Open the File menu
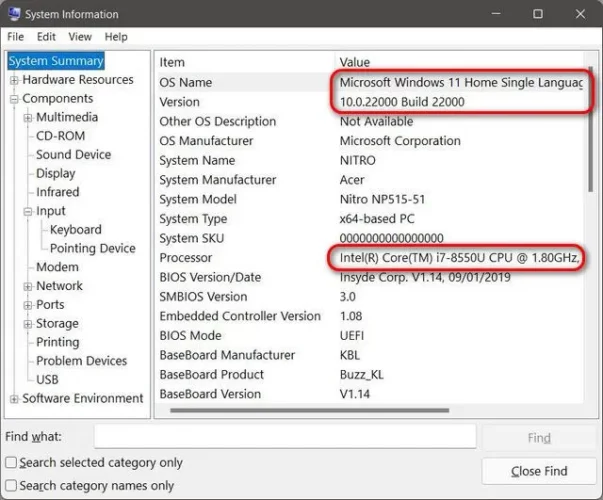 tap(16, 37)
